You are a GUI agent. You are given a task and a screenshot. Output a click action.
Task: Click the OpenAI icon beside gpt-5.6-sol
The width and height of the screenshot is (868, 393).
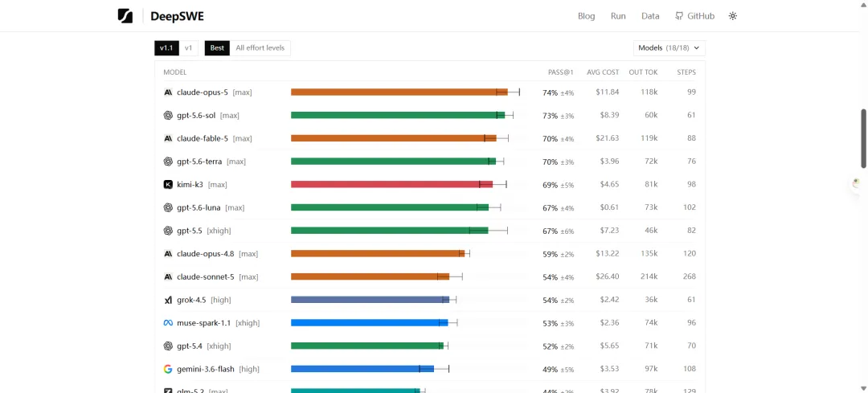[x=168, y=115]
